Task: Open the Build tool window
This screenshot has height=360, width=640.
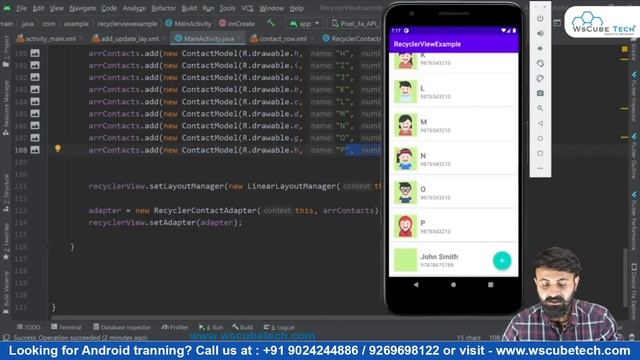Action: (242, 327)
